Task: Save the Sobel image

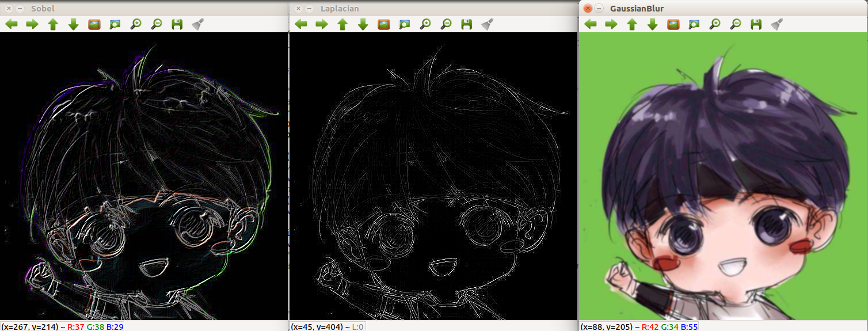Action: (x=177, y=24)
